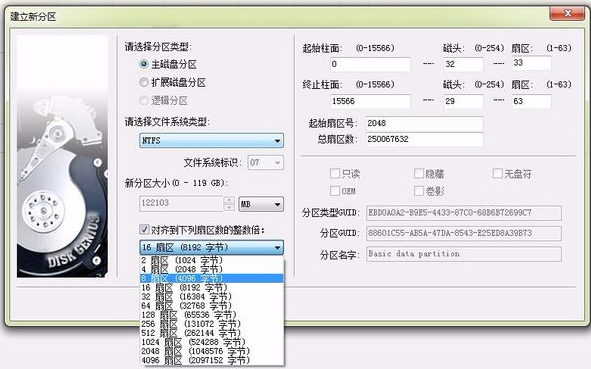Open the NTFS file system dropdown
Image resolution: width=591 pixels, height=369 pixels.
[211, 141]
